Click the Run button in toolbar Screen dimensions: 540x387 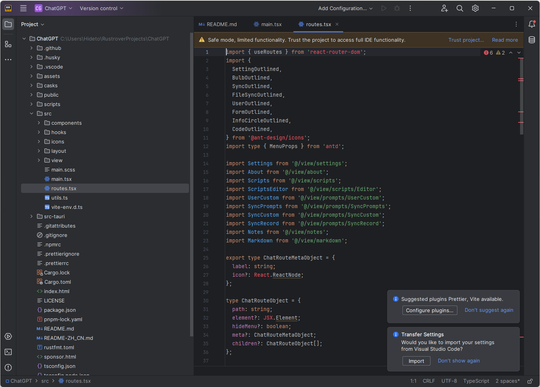coord(384,8)
